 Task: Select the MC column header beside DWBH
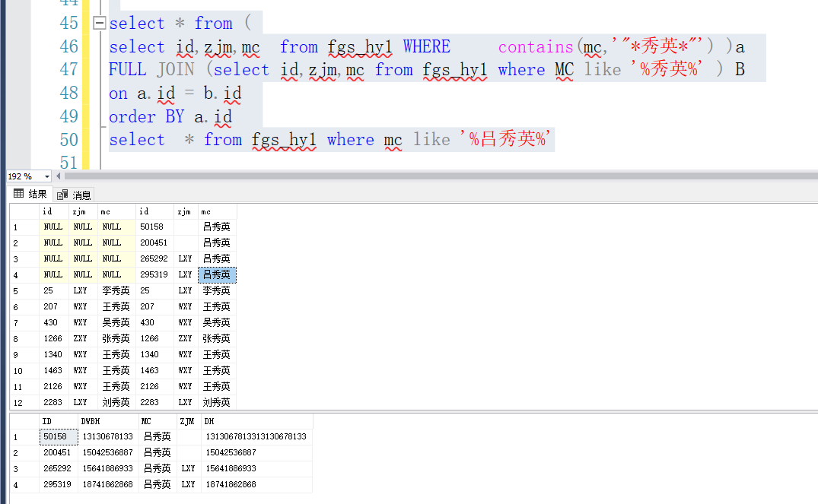(x=158, y=421)
